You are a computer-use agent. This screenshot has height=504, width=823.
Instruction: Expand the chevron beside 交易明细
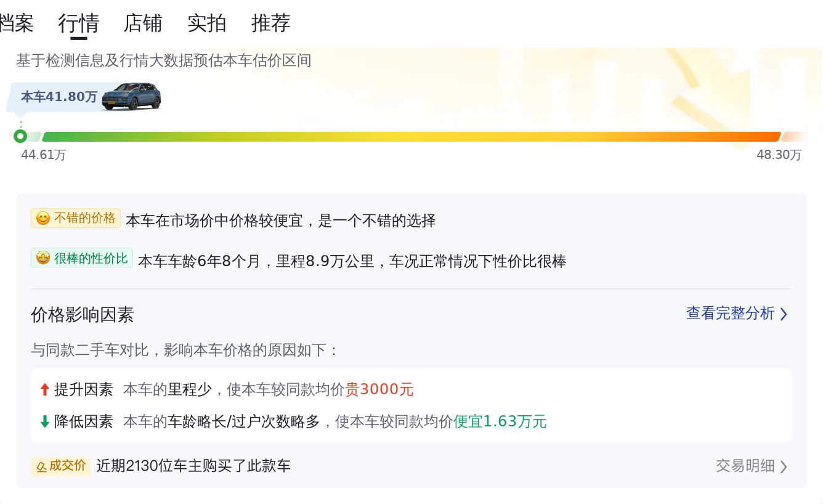point(784,466)
